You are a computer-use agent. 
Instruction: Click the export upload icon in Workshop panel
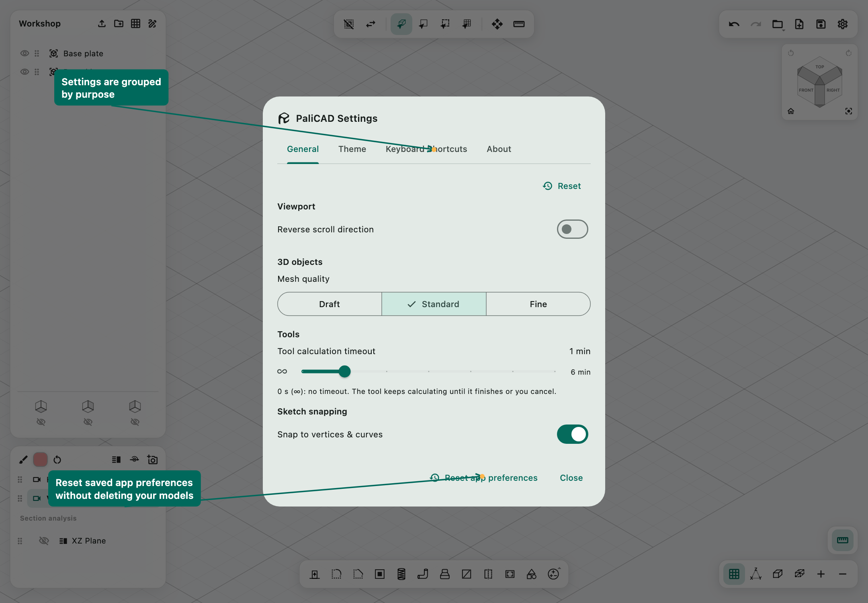pos(102,24)
